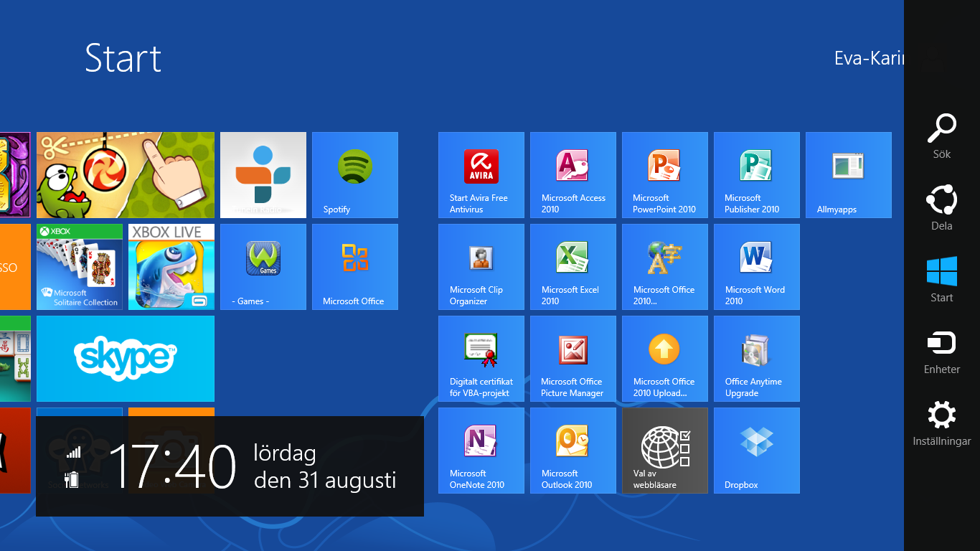Open Microsoft Word 2010
This screenshot has height=551, width=980.
pyautogui.click(x=757, y=267)
